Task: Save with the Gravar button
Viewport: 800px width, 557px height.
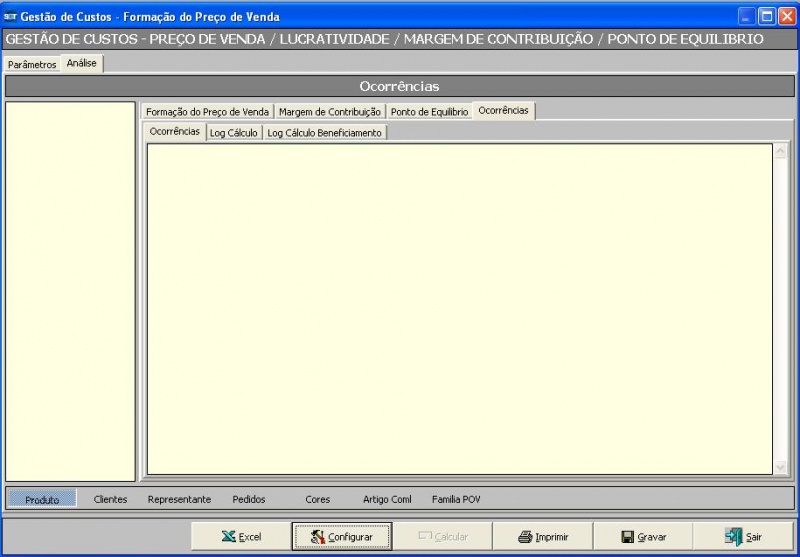Action: coord(643,537)
